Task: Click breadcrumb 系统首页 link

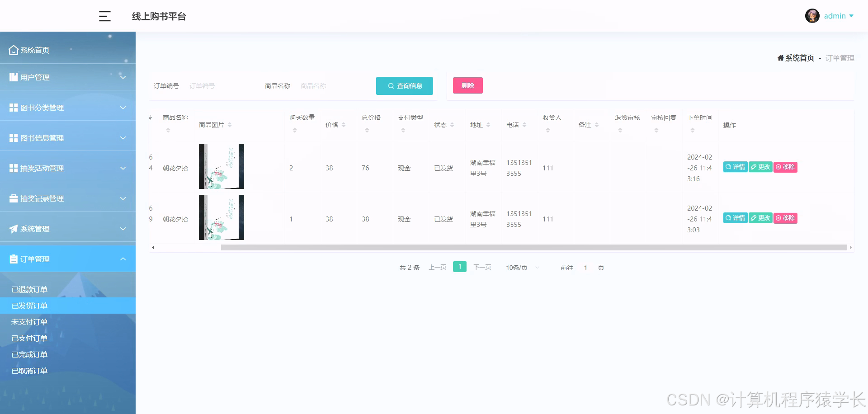Action: (x=799, y=58)
